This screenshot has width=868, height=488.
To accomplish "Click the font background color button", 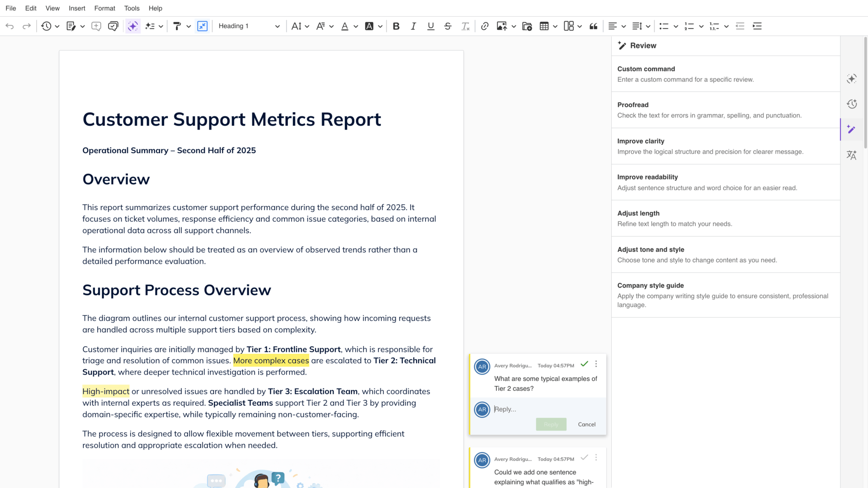I will [369, 26].
